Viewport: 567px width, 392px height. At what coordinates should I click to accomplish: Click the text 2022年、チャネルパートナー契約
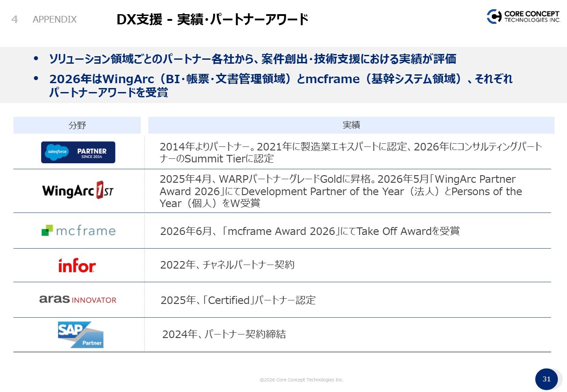tap(227, 265)
